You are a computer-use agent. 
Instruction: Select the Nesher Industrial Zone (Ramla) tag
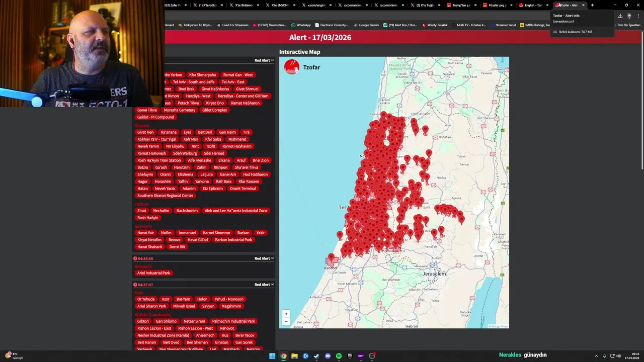(163, 335)
